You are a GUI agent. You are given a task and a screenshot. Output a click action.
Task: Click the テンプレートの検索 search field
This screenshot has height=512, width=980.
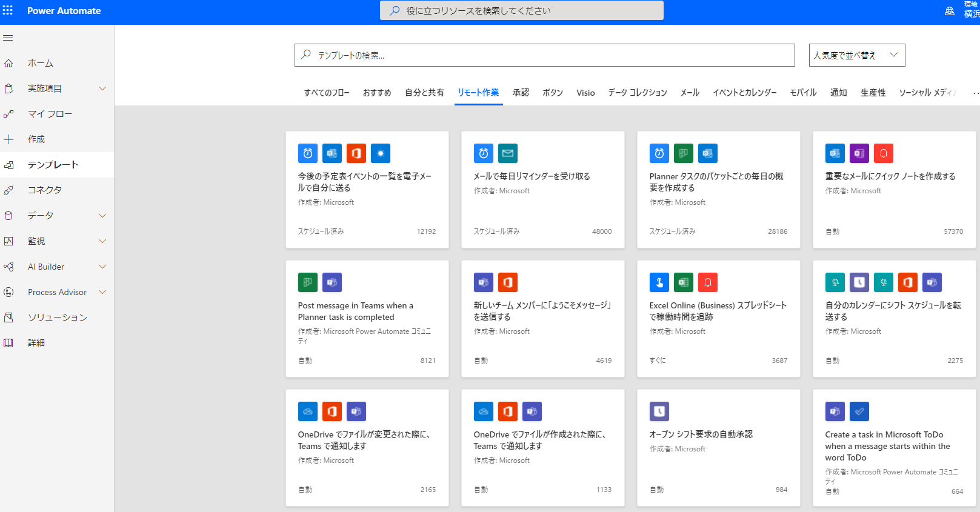544,55
